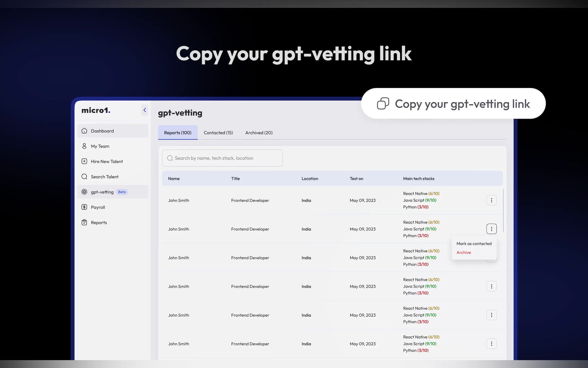Toggle three-dot menu on second row
Image resolution: width=588 pixels, height=368 pixels.
pyautogui.click(x=491, y=229)
